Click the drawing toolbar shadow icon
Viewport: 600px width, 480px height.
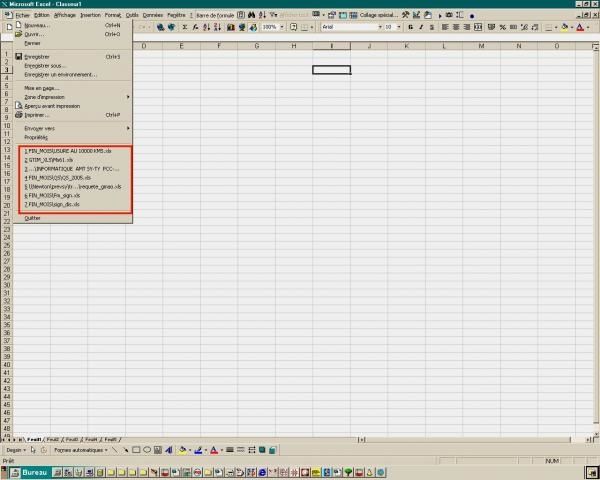point(262,450)
